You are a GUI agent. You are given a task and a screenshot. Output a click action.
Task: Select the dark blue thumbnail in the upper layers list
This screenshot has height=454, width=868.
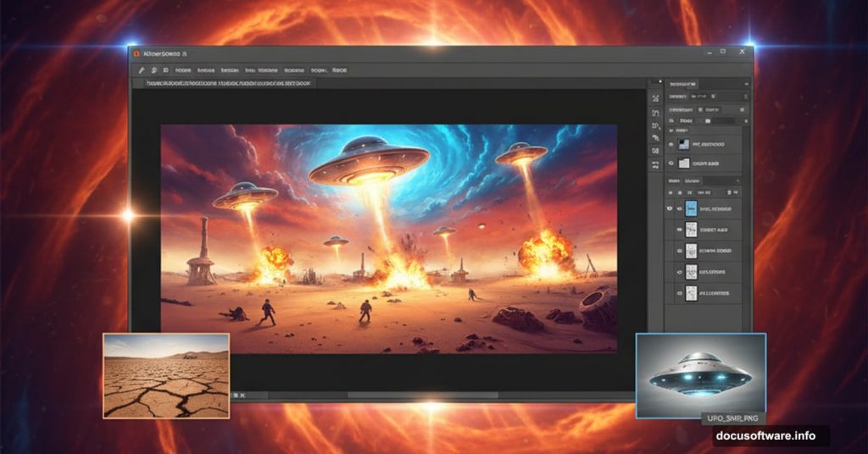[684, 144]
